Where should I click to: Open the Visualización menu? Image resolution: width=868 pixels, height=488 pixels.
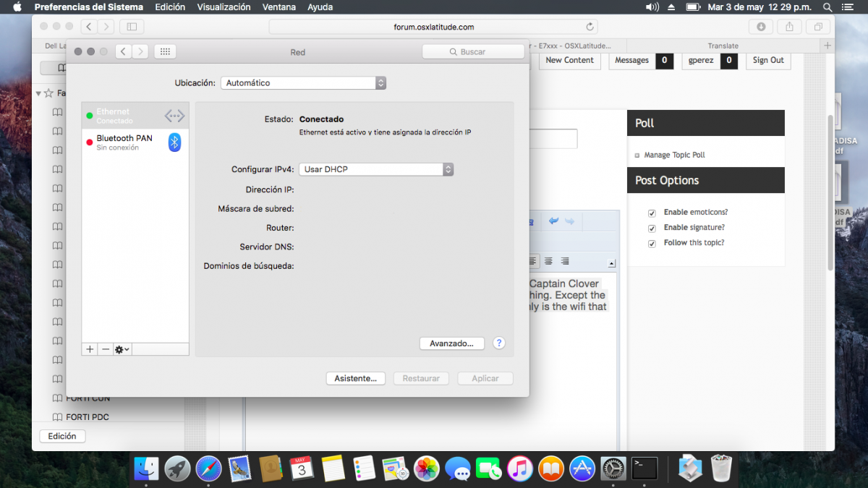click(224, 7)
